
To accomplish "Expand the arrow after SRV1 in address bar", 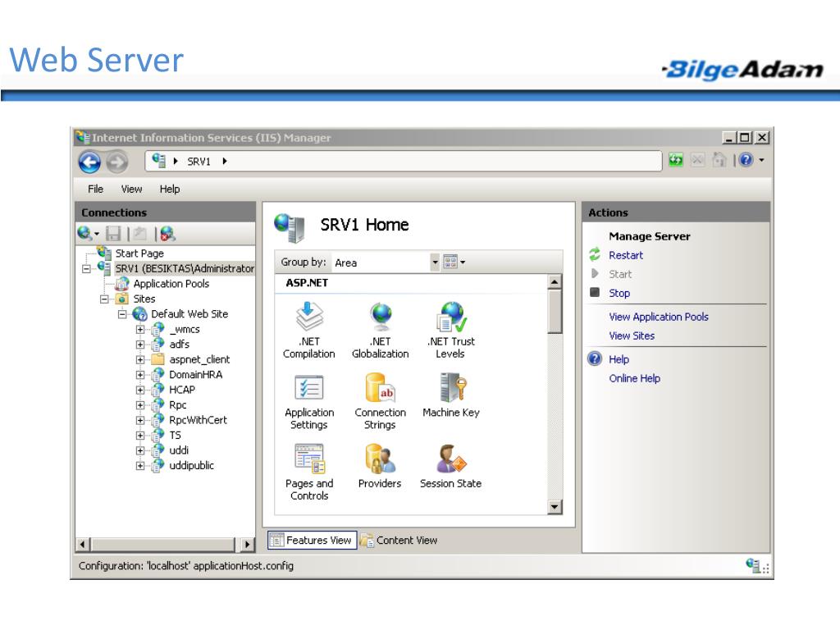I will point(225,162).
